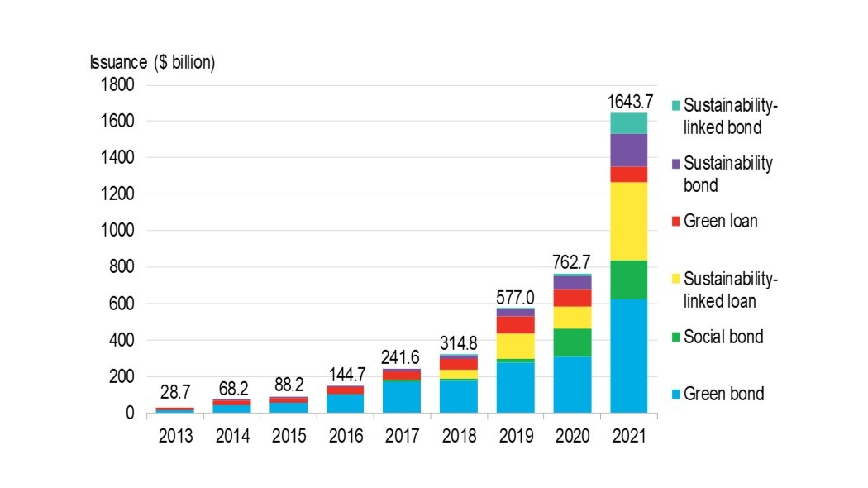This screenshot has height=488, width=868.
Task: Select the 'Social bond' legend label
Action: click(723, 337)
